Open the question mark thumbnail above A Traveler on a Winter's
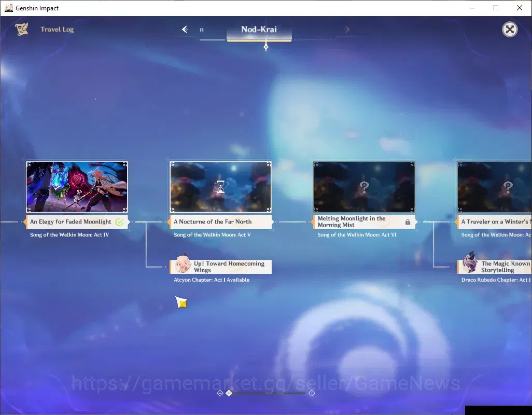Screen dimensions: 532x415 pyautogui.click(x=495, y=187)
